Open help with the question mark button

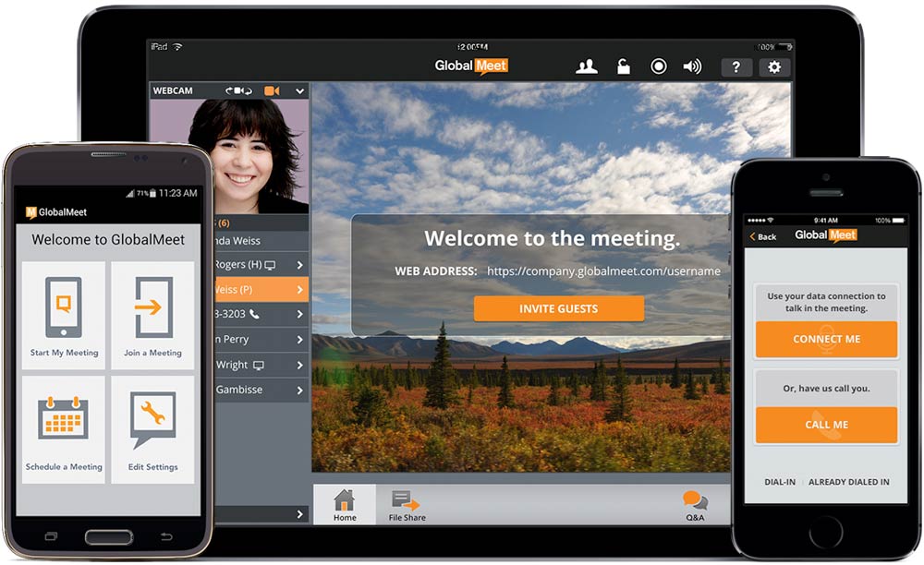click(x=736, y=67)
